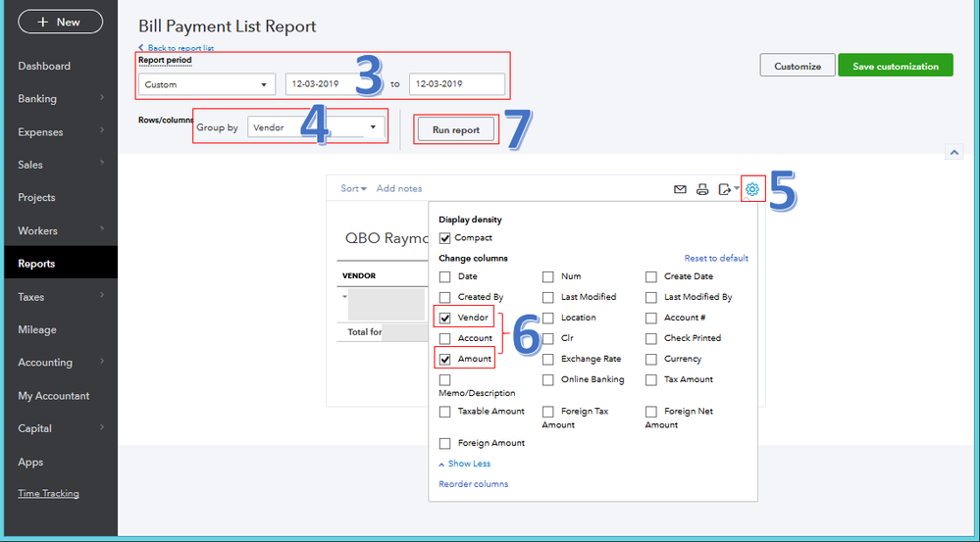980x542 pixels.
Task: Enable the Account column checkbox
Action: pyautogui.click(x=445, y=338)
